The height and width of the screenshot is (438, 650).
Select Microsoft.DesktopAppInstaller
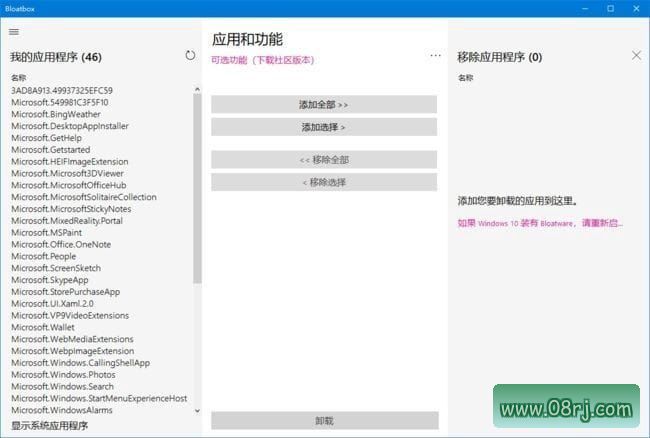click(x=70, y=126)
